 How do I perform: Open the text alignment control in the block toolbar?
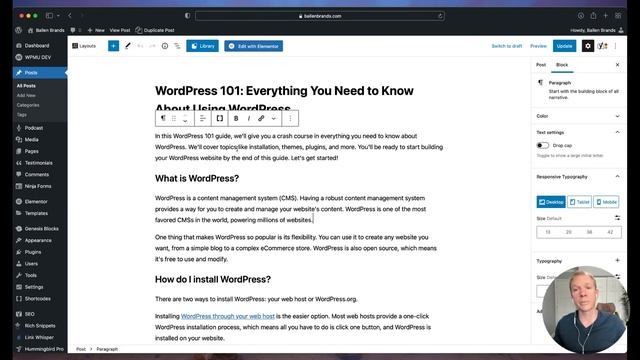point(202,118)
